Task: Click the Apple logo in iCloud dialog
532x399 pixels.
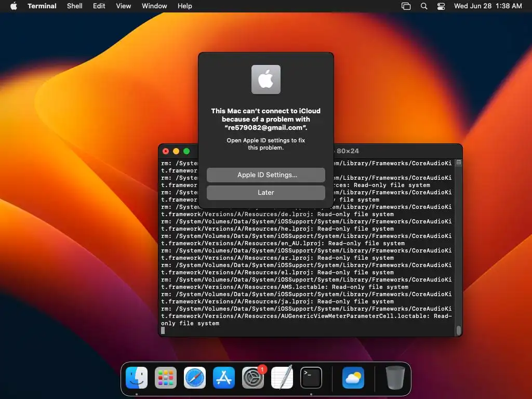Action: pyautogui.click(x=265, y=79)
